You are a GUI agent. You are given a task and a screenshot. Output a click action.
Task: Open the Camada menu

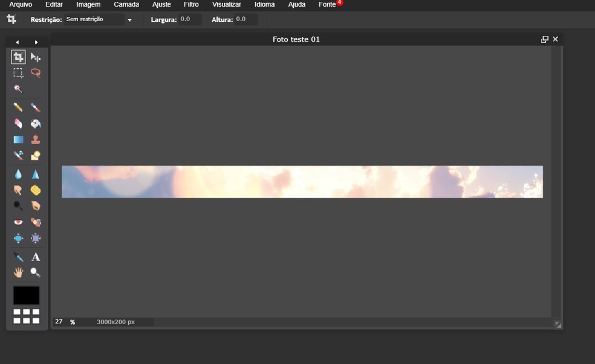pos(126,5)
